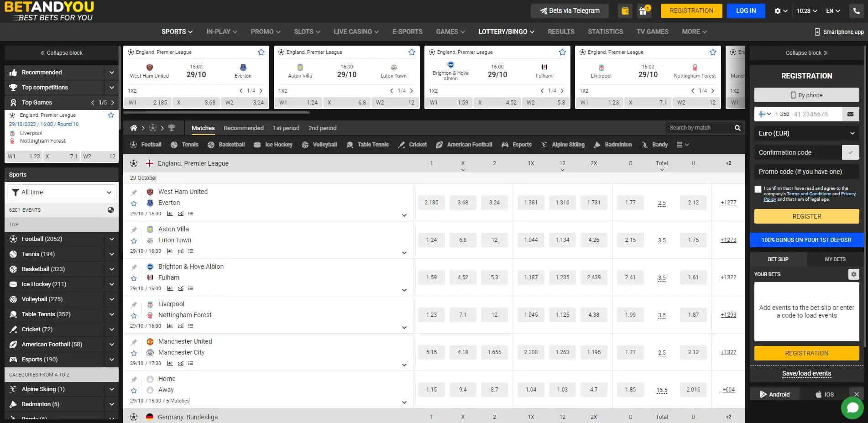Click the statistics chart icon under West Ham match
The width and height of the screenshot is (868, 423).
[x=170, y=213]
